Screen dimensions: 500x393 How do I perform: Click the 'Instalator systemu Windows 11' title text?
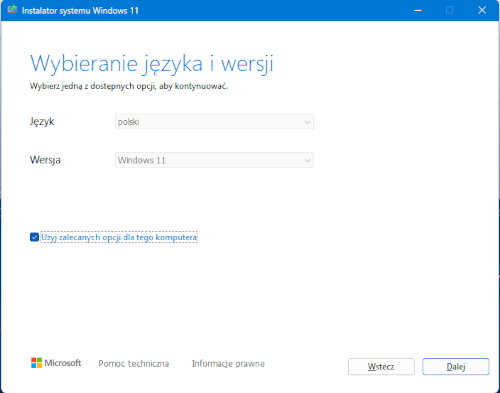[80, 11]
